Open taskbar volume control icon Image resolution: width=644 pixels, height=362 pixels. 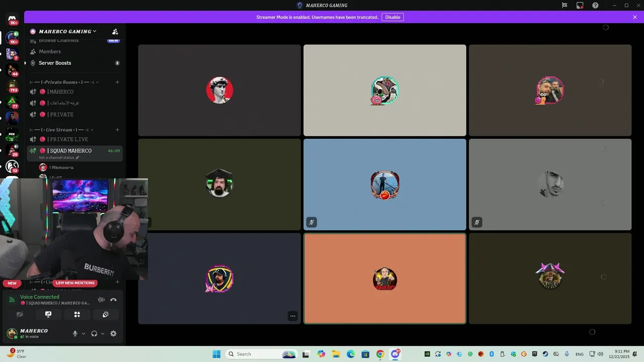click(x=600, y=354)
